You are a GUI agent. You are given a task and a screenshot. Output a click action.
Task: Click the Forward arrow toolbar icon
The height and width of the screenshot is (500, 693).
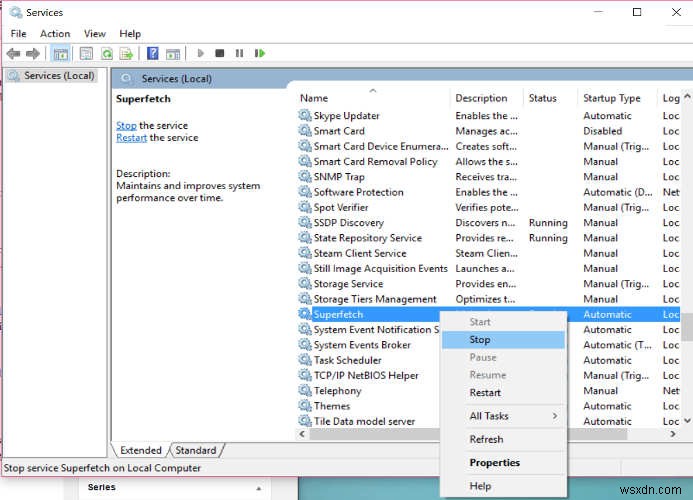point(33,54)
